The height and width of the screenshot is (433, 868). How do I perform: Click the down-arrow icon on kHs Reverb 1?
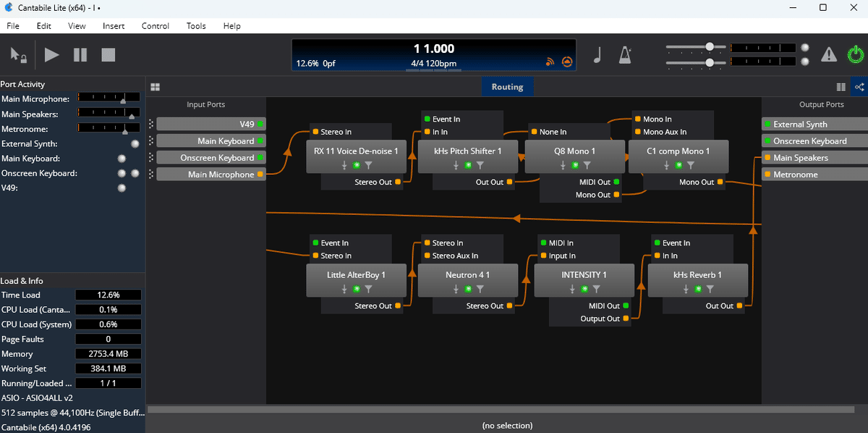[686, 289]
